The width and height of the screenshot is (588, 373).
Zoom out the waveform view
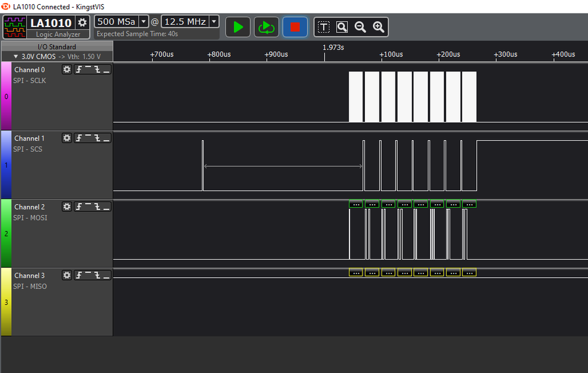(x=360, y=27)
